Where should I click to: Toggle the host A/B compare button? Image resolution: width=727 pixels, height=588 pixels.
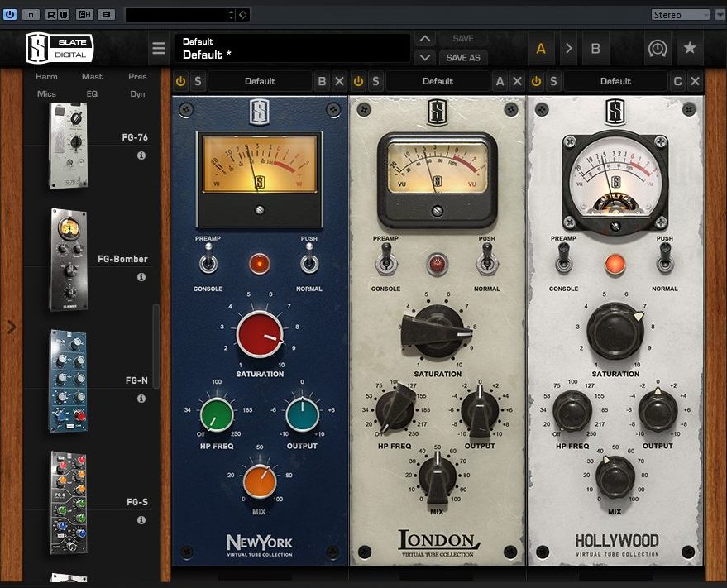(x=85, y=14)
